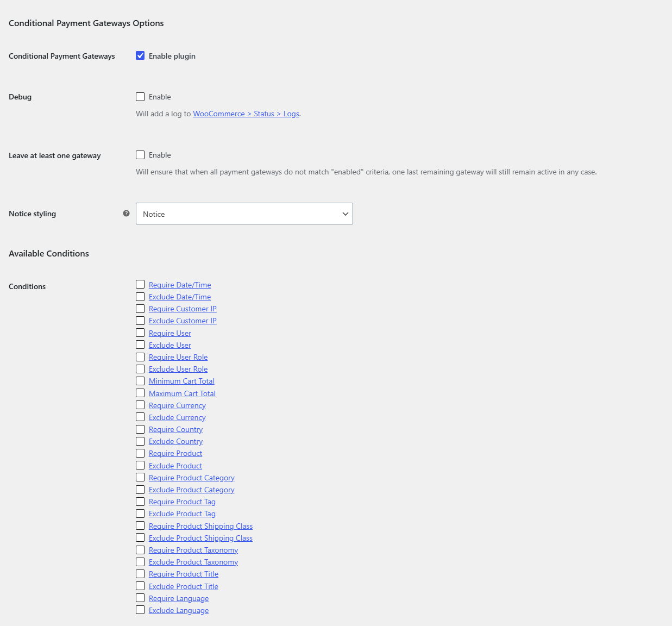Viewport: 672px width, 626px height.
Task: Tick the Exclude Date/Time checkbox
Action: 140,297
